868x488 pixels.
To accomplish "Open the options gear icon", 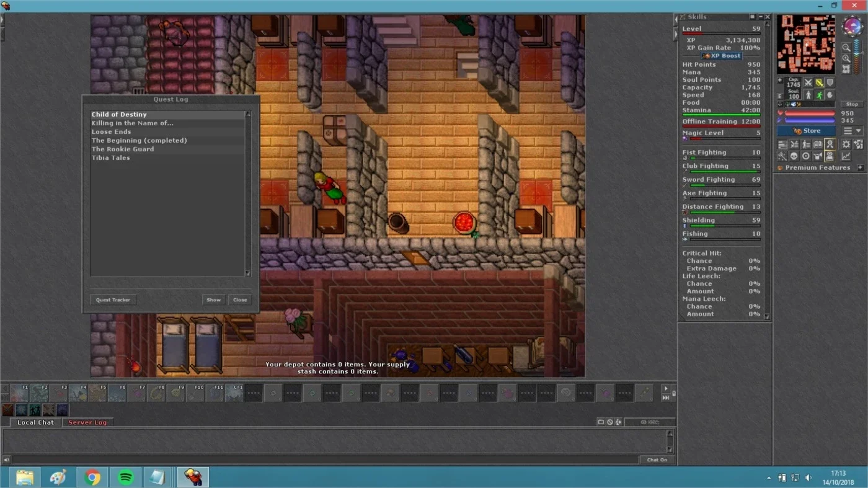I will pyautogui.click(x=846, y=144).
